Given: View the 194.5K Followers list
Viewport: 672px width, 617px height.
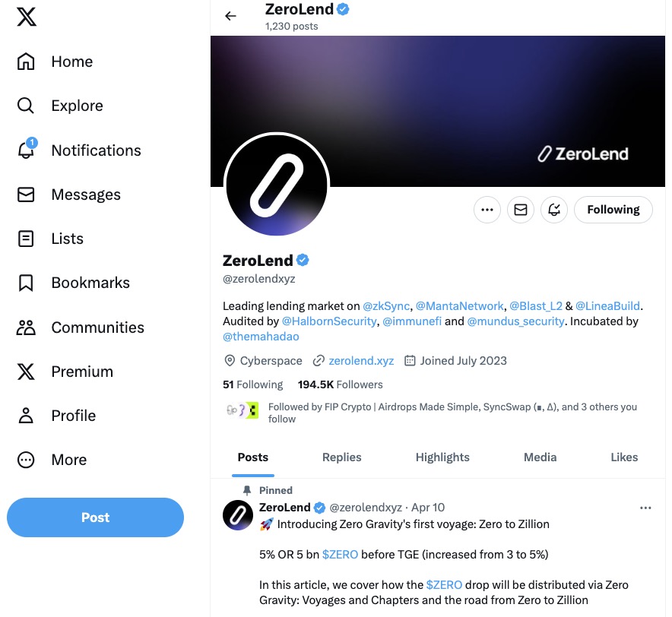Looking at the screenshot, I should [x=340, y=384].
